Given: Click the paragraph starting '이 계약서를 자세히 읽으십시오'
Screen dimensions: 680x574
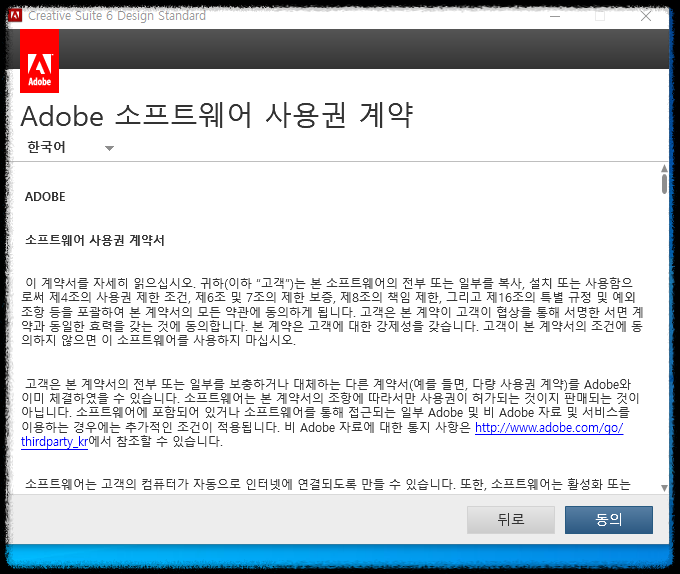Looking at the screenshot, I should coord(332,311).
